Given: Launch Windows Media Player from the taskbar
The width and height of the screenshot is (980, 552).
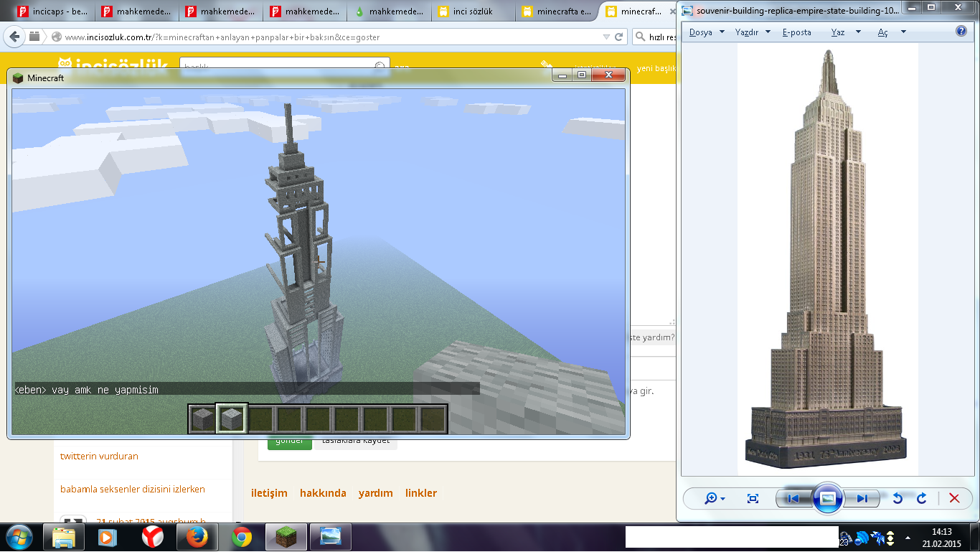Looking at the screenshot, I should point(108,537).
